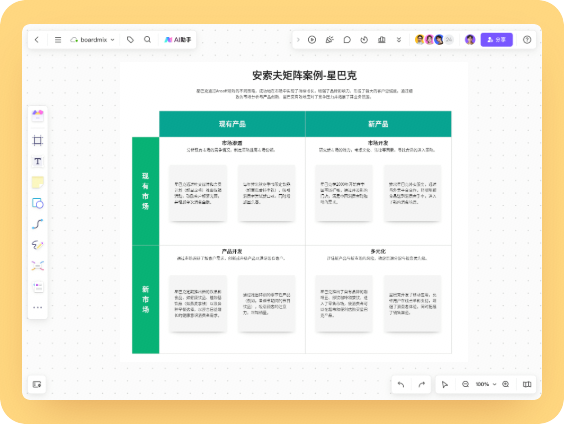Screen dimensions: 564x424
Task: Open my profile avatar with purple background
Action: click(470, 40)
